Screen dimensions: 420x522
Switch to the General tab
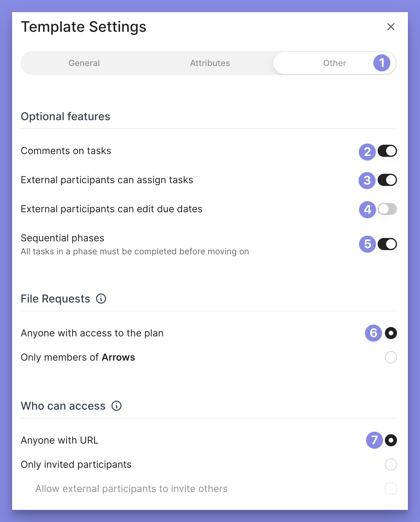click(x=84, y=63)
